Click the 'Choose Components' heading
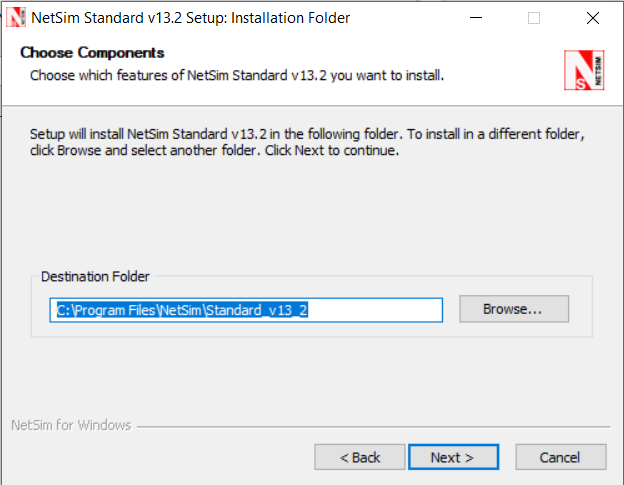The image size is (624, 485). pos(92,53)
